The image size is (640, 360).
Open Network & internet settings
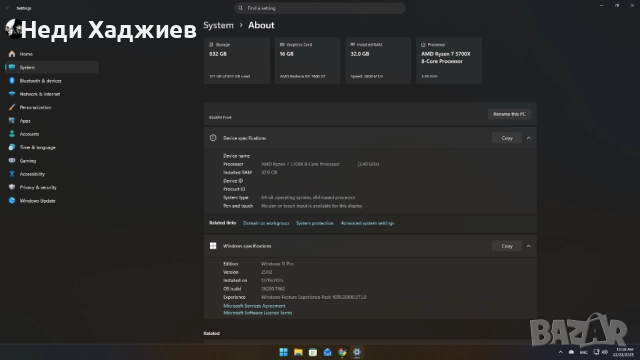[52, 94]
